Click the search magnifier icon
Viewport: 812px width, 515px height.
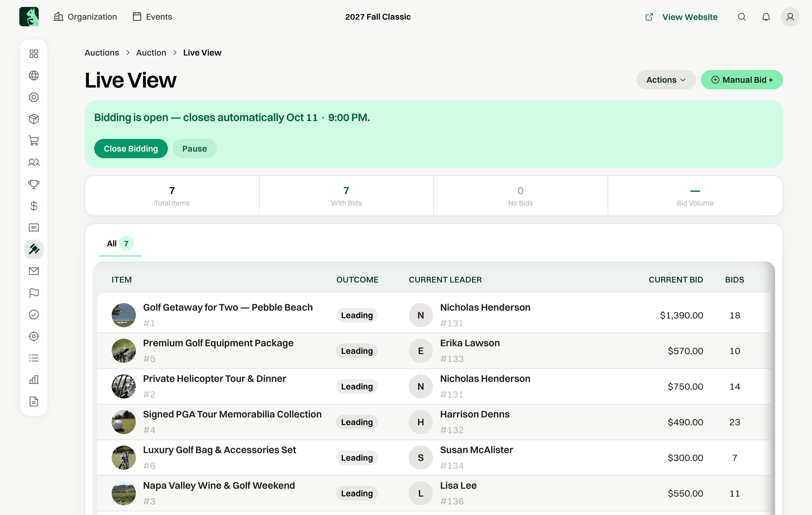coord(742,17)
